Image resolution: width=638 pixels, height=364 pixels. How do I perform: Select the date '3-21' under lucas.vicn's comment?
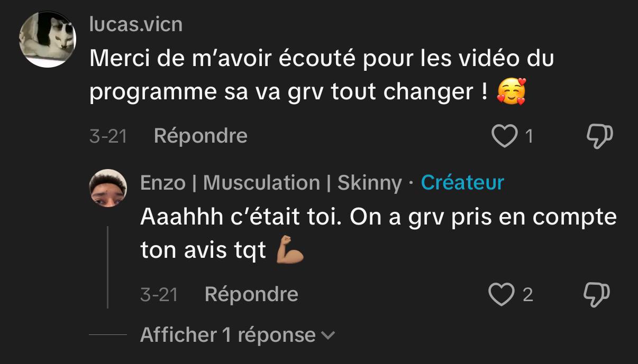tap(108, 136)
